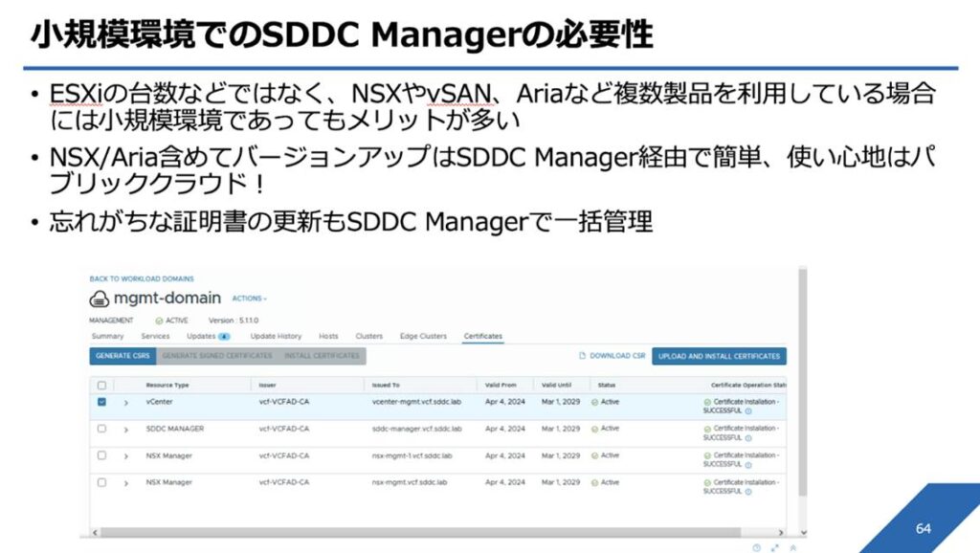Click the Updates count badge
Image resolution: width=980 pixels, height=553 pixels.
point(223,337)
